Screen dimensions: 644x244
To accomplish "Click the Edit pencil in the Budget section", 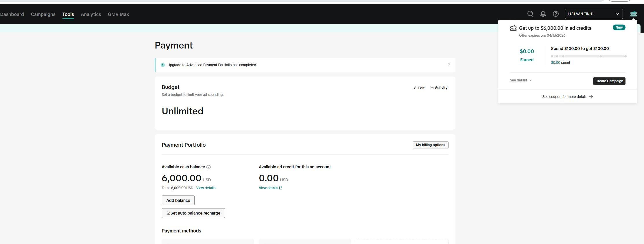I will [419, 88].
